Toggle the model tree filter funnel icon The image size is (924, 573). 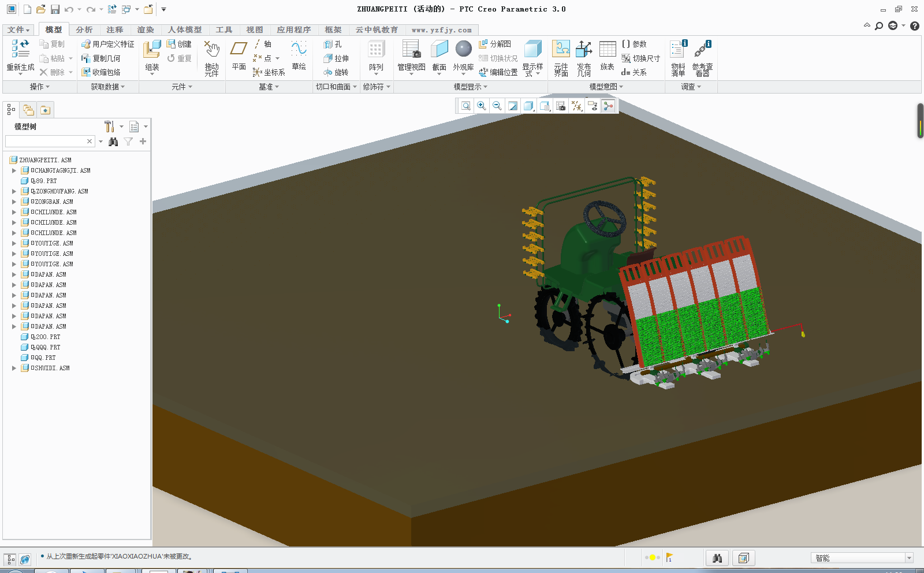click(x=128, y=142)
